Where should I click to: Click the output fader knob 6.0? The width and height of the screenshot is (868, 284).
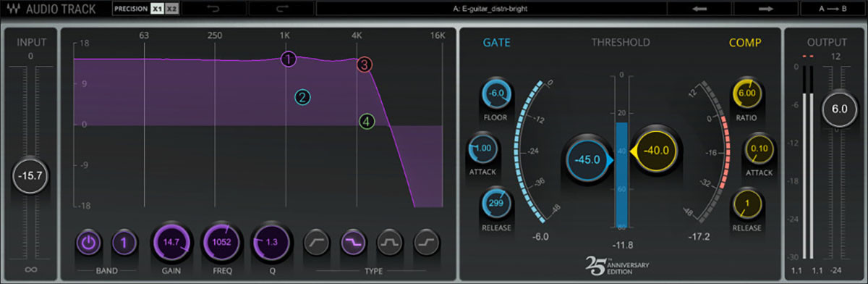click(839, 109)
